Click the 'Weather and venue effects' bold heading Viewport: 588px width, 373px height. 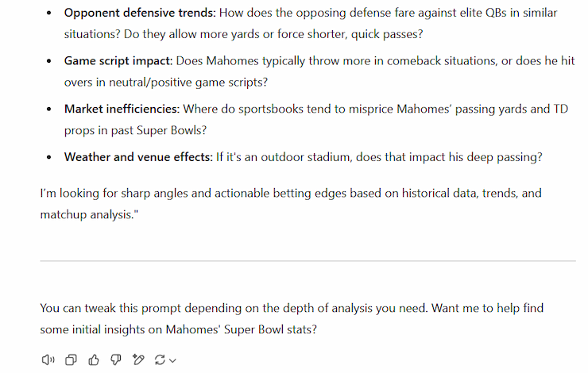138,157
